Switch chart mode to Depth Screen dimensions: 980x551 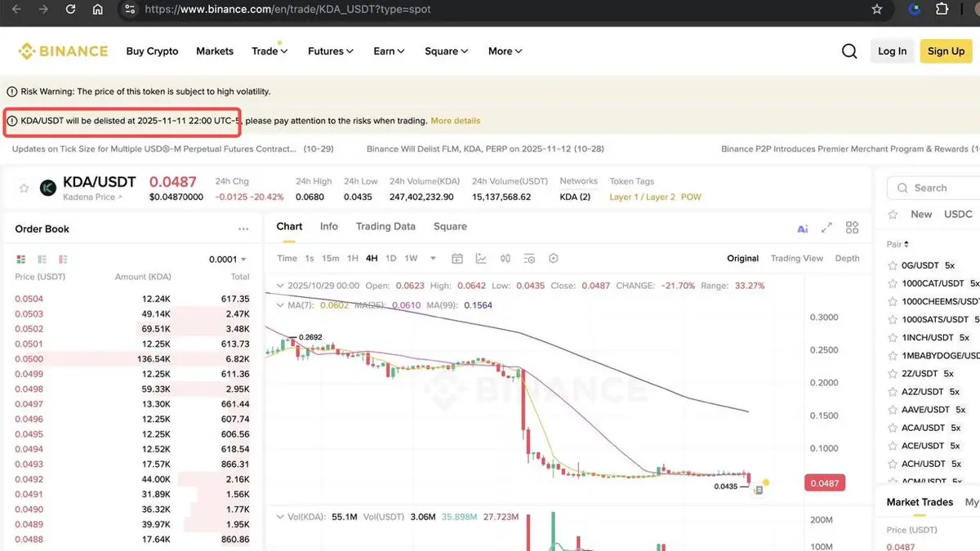[x=847, y=258]
